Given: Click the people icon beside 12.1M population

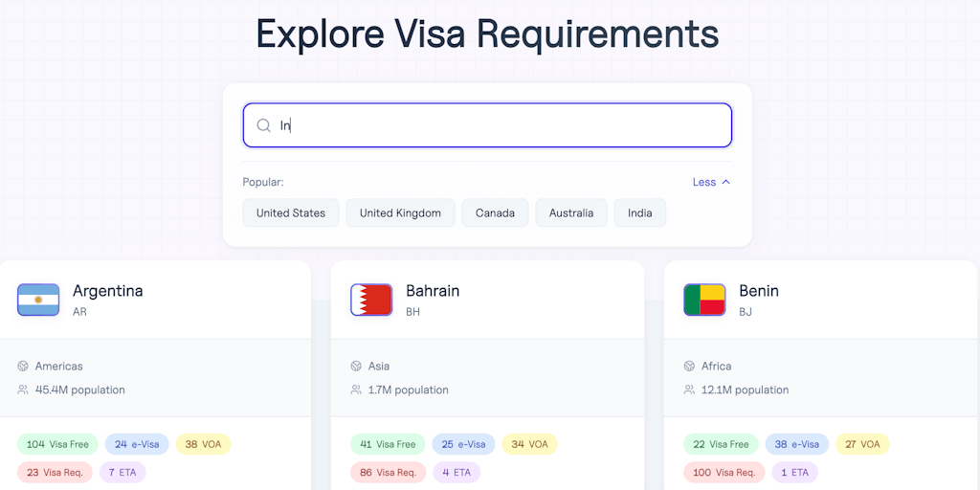Looking at the screenshot, I should [x=689, y=390].
